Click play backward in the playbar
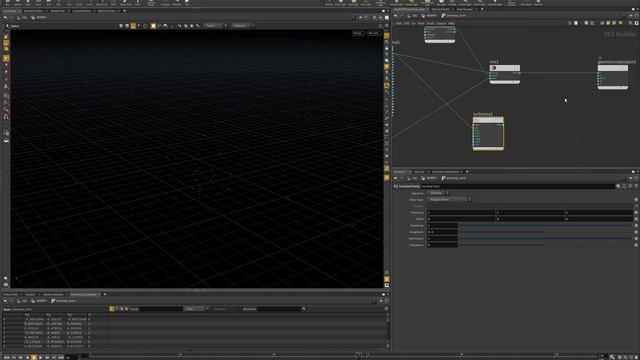 27,357
